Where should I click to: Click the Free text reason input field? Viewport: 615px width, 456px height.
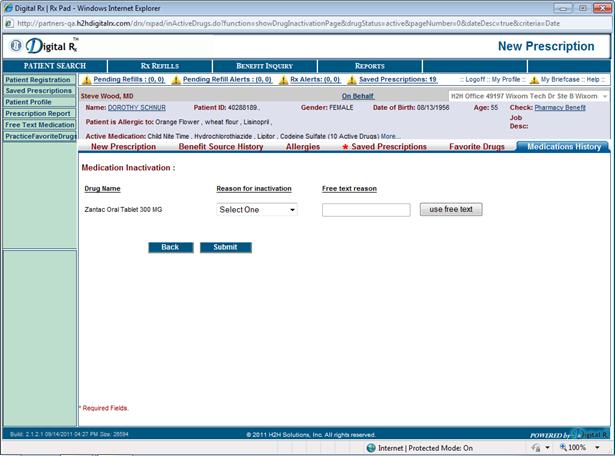tap(366, 210)
